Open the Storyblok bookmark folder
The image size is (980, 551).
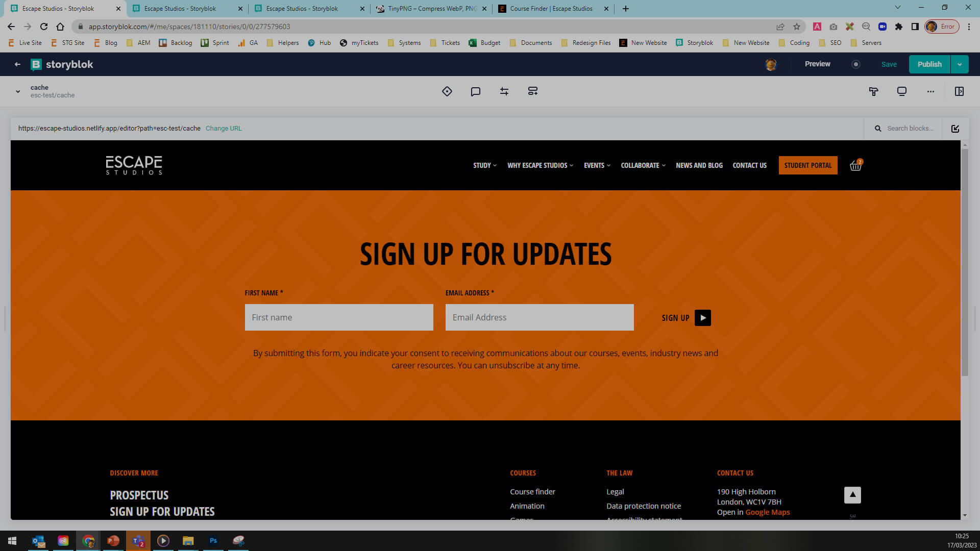[x=695, y=43]
